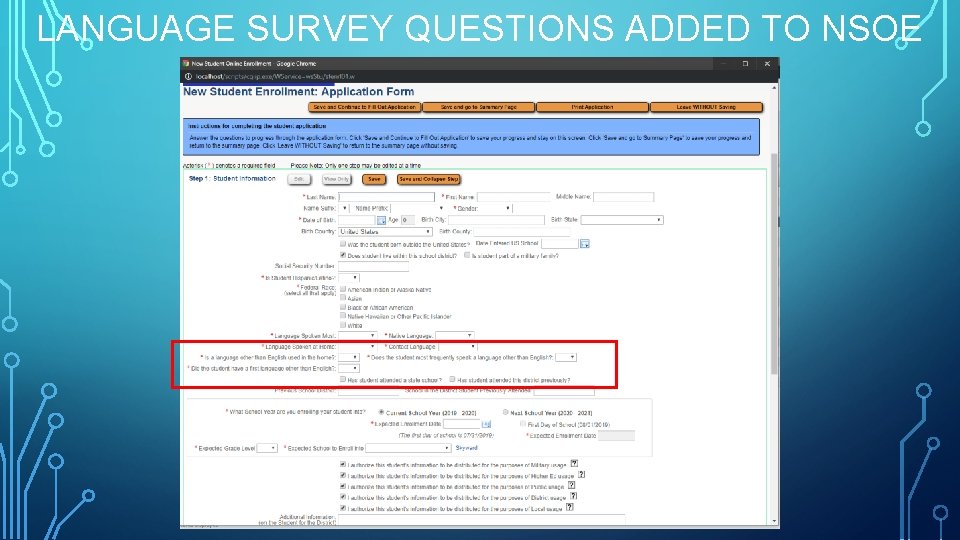Uncheck the Public usage authorization checkbox
This screenshot has height=540, width=960.
(343, 486)
